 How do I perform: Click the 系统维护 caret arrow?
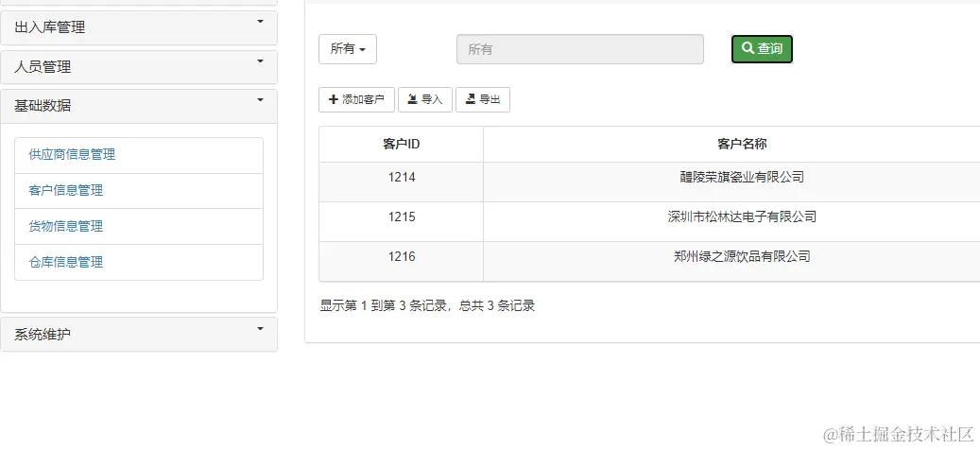coord(261,328)
